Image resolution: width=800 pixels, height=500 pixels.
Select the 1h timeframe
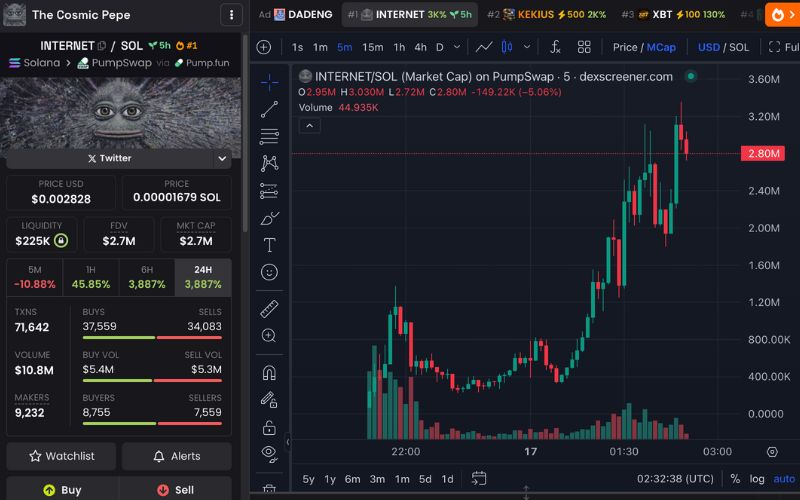tap(399, 47)
